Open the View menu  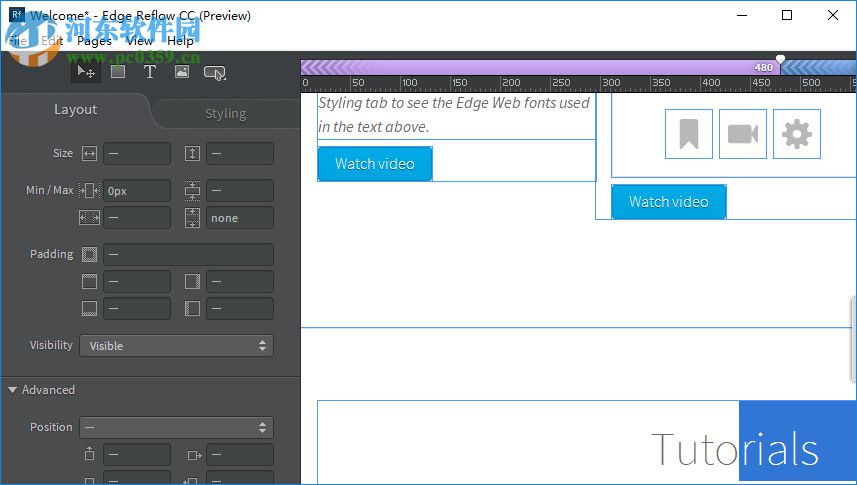(x=139, y=40)
